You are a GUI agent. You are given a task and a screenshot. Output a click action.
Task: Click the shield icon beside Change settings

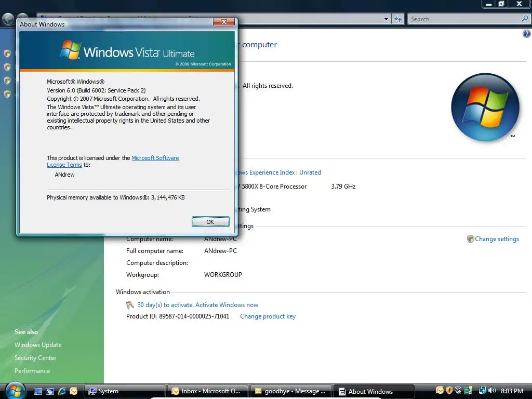pos(470,239)
